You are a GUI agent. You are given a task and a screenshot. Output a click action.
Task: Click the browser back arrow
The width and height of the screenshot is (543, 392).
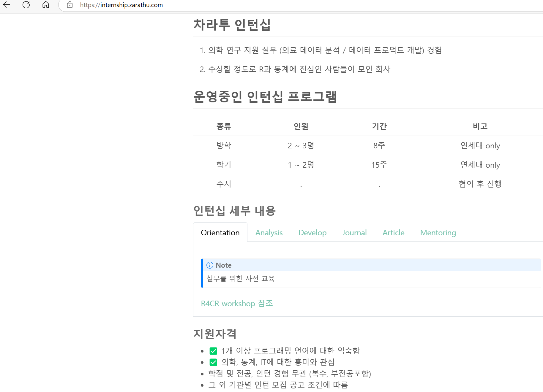coord(7,5)
